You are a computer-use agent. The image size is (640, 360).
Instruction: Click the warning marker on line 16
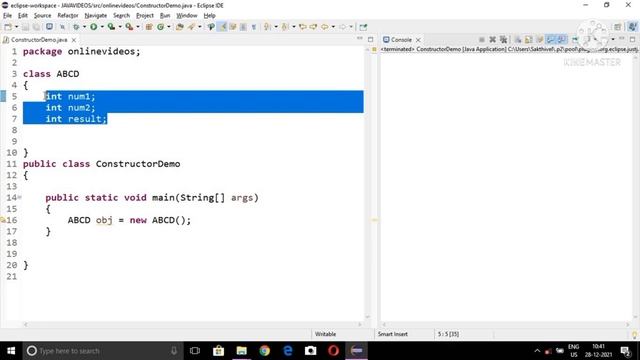[x=3, y=220]
